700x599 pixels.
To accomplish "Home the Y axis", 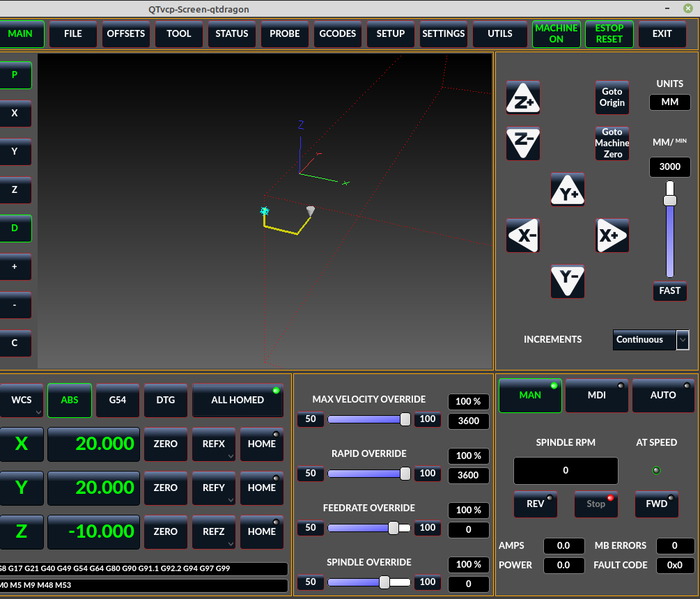I will tap(262, 488).
